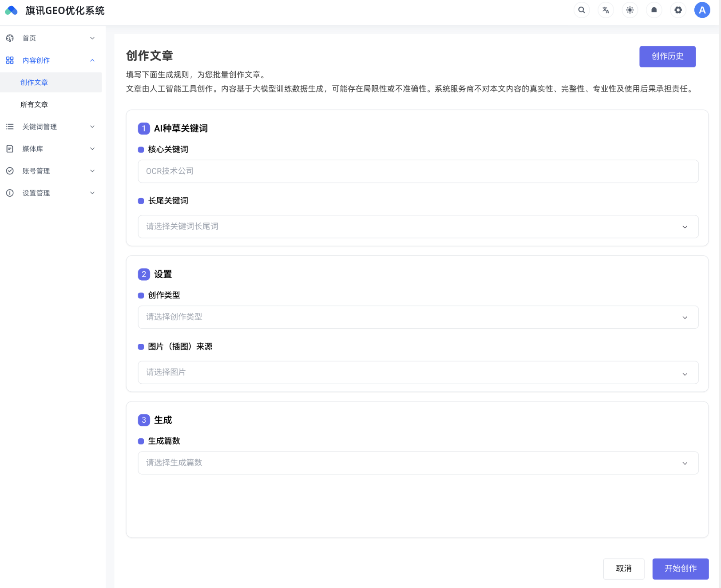
Task: Collapse the 内容创作 menu chevron
Action: pos(92,60)
